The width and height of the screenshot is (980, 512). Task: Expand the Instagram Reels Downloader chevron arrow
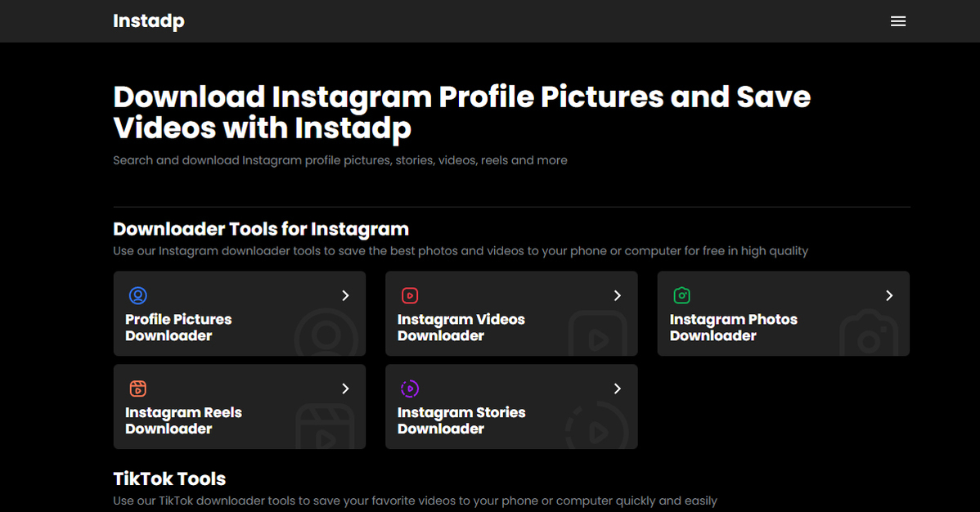coord(345,388)
